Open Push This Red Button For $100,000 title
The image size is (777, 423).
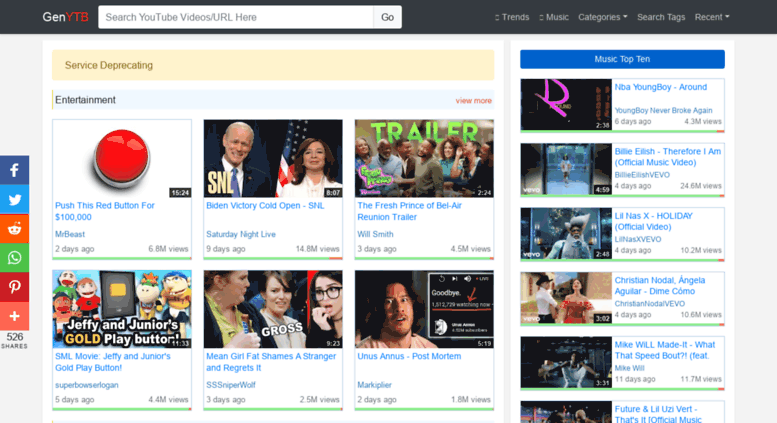[x=105, y=211]
